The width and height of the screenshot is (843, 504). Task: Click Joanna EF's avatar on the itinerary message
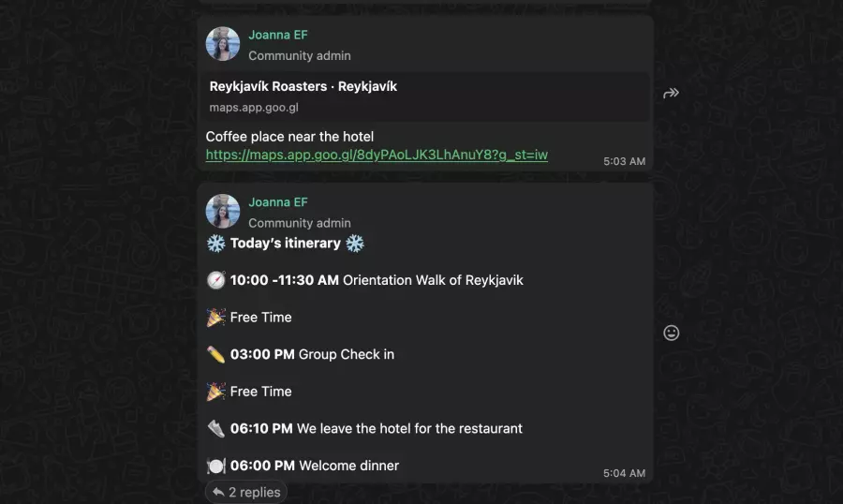[x=223, y=212]
